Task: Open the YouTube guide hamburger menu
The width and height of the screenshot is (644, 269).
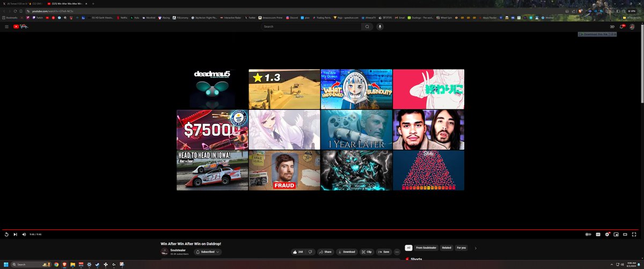Action: point(6,26)
